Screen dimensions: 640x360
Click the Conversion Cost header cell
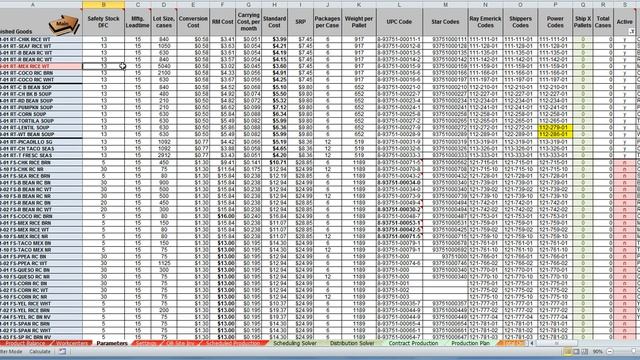pos(193,22)
